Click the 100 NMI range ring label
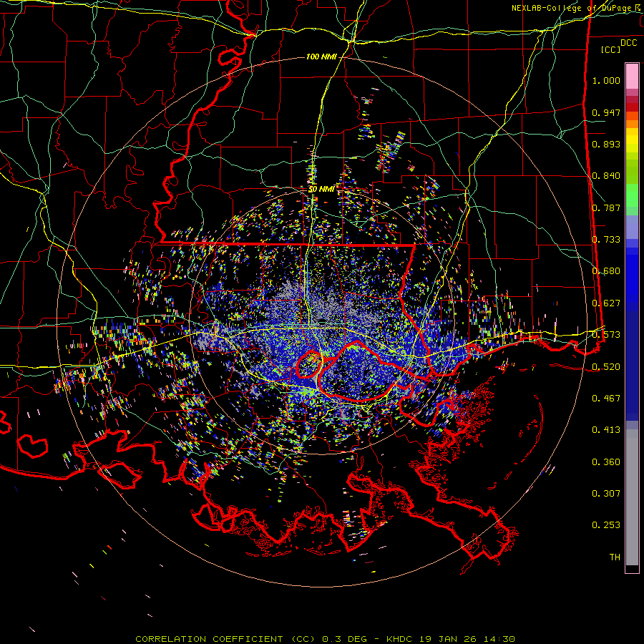Viewport: 644px width, 644px height. (x=321, y=57)
